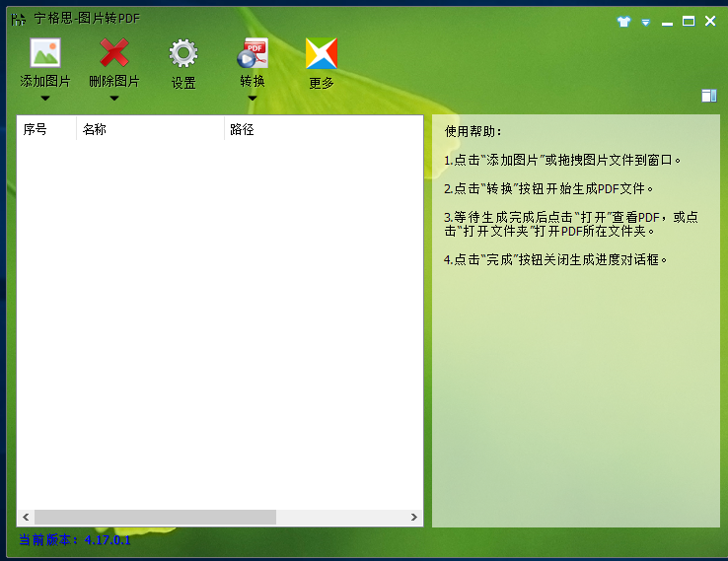Expand the dropdown arrow under 添加图片
The width and height of the screenshot is (728, 561).
pos(45,99)
